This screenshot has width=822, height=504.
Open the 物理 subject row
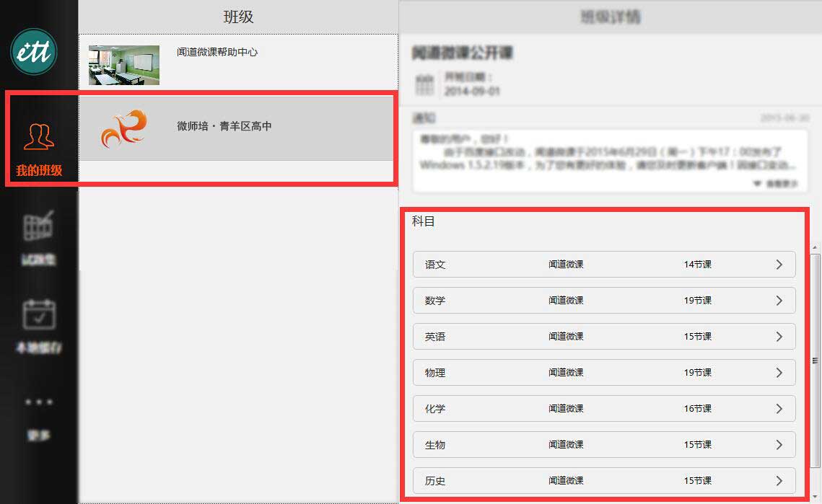coord(603,373)
